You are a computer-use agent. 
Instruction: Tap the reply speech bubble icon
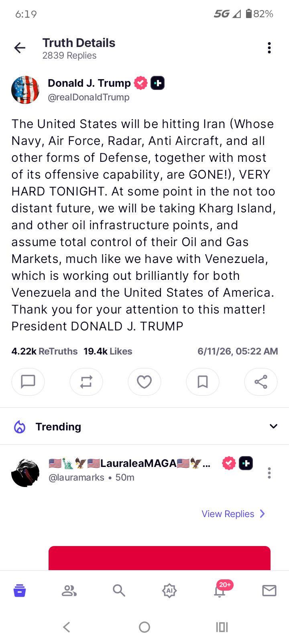pos(28,382)
